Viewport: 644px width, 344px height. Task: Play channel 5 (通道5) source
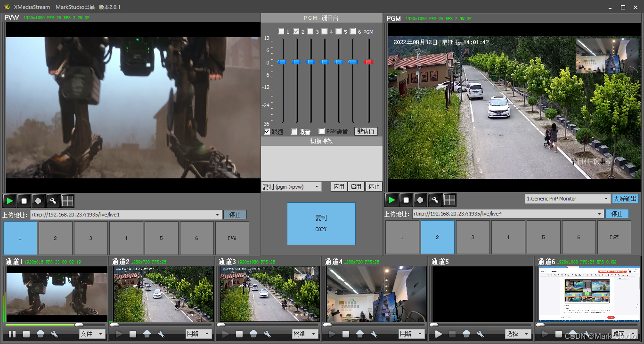pos(438,334)
